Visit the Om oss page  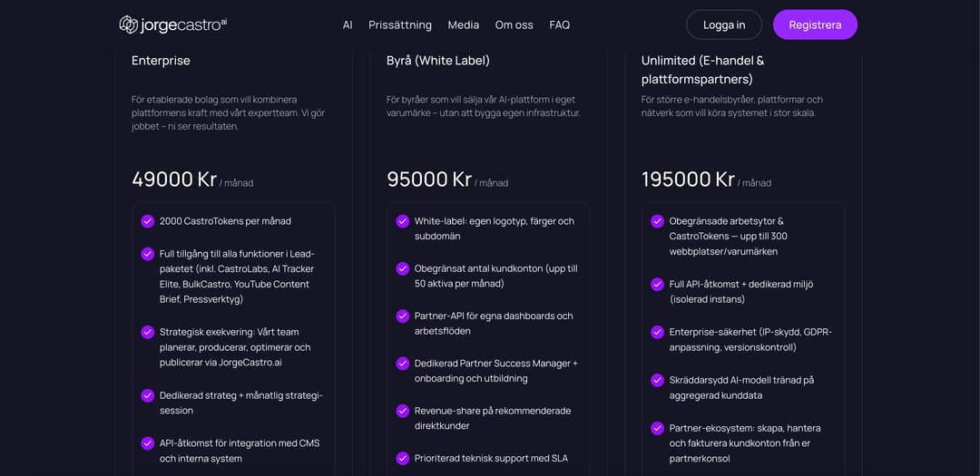click(514, 25)
